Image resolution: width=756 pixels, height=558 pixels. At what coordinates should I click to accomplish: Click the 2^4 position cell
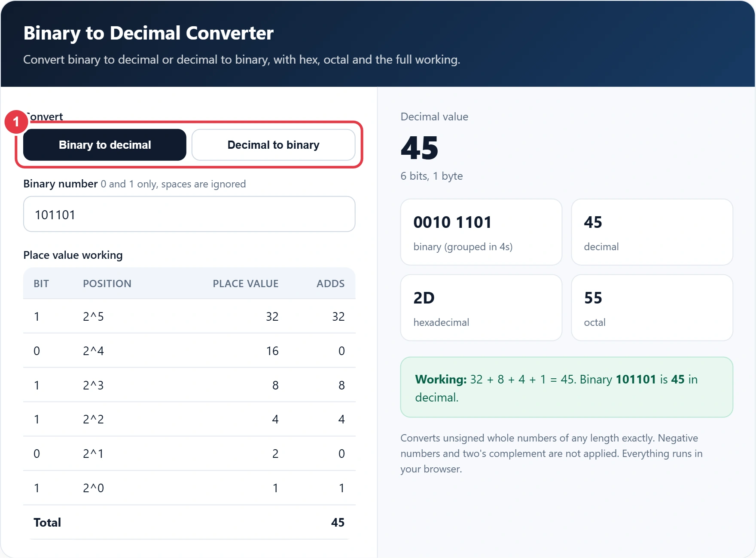click(93, 351)
